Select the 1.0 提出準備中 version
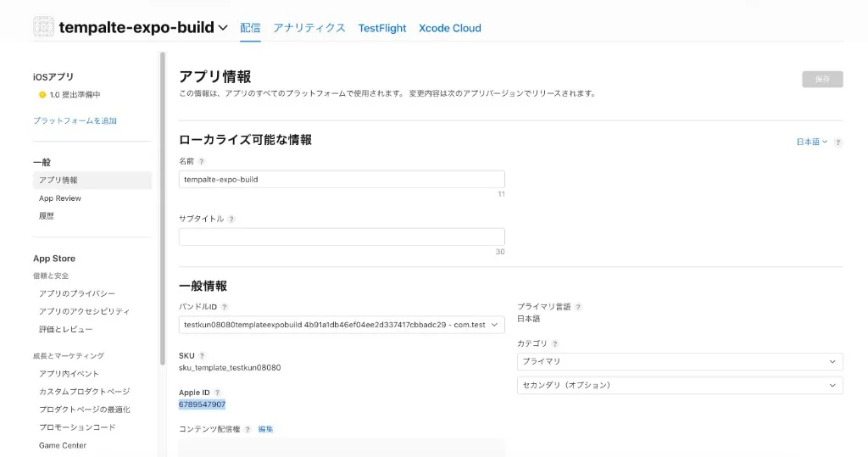 (x=75, y=95)
